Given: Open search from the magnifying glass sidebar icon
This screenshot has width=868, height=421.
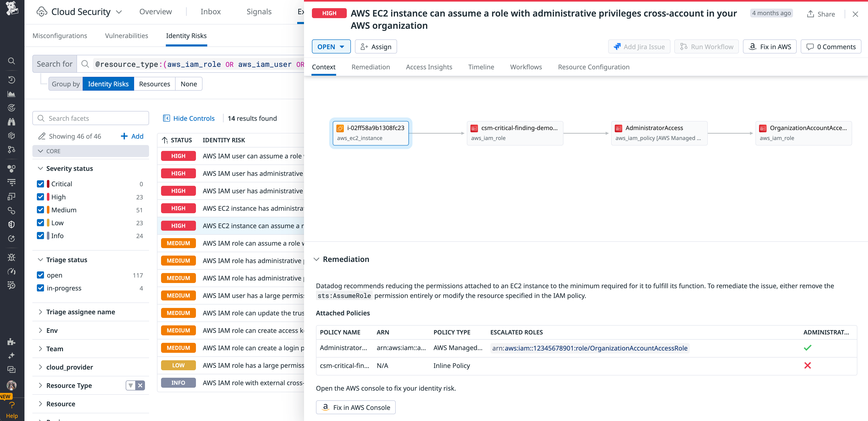Looking at the screenshot, I should coord(11,61).
